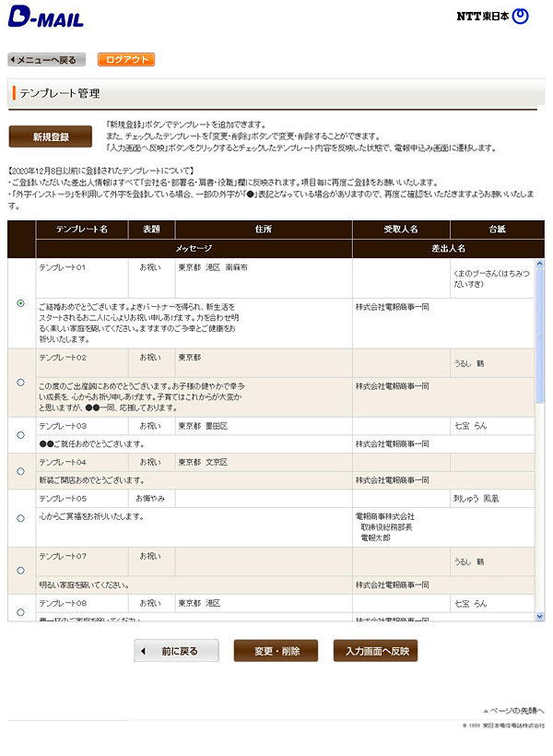
Task: Select the テンプレート08 radio button
Action: [x=20, y=612]
